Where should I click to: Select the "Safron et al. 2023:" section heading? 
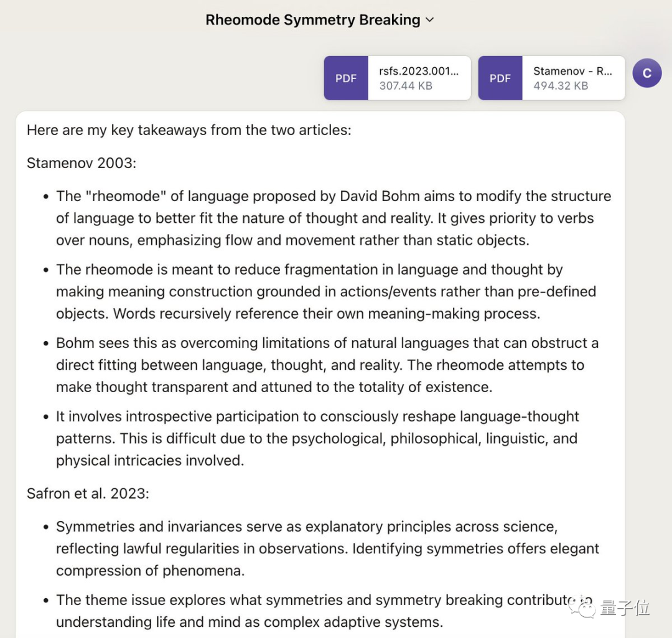(88, 494)
